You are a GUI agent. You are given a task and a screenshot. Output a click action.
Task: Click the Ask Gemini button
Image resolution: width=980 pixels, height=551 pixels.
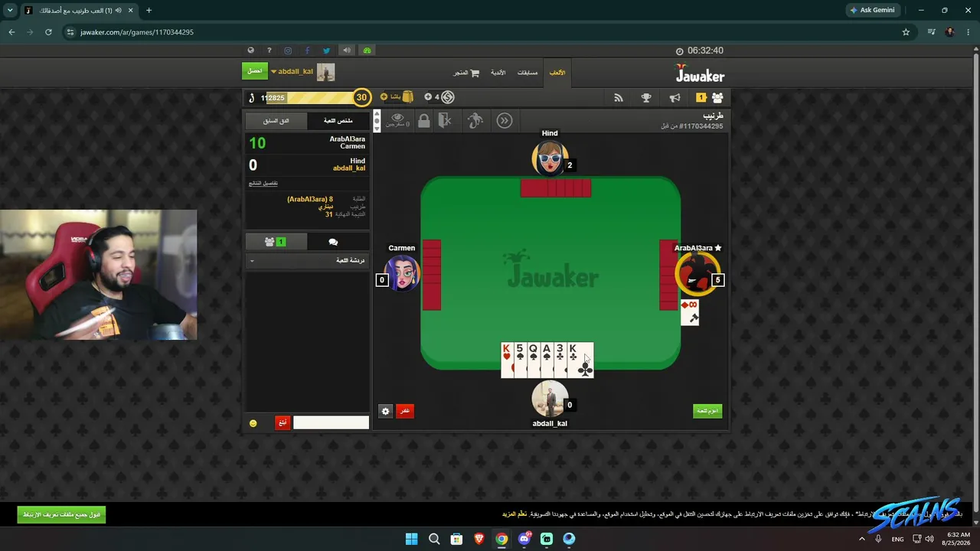(x=872, y=10)
